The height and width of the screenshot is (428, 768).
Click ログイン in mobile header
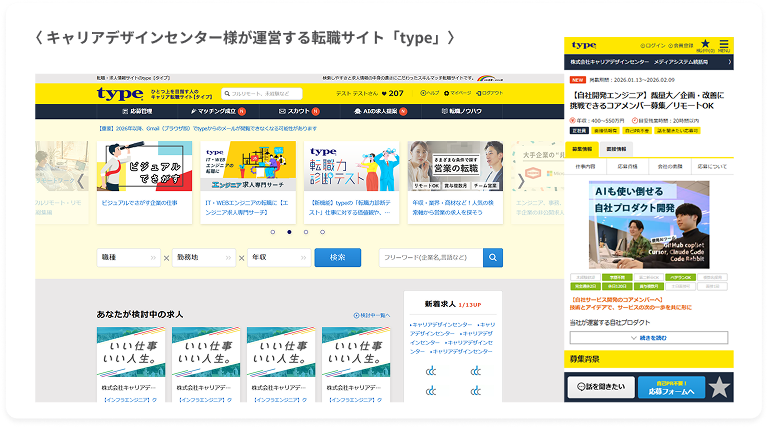pos(652,46)
